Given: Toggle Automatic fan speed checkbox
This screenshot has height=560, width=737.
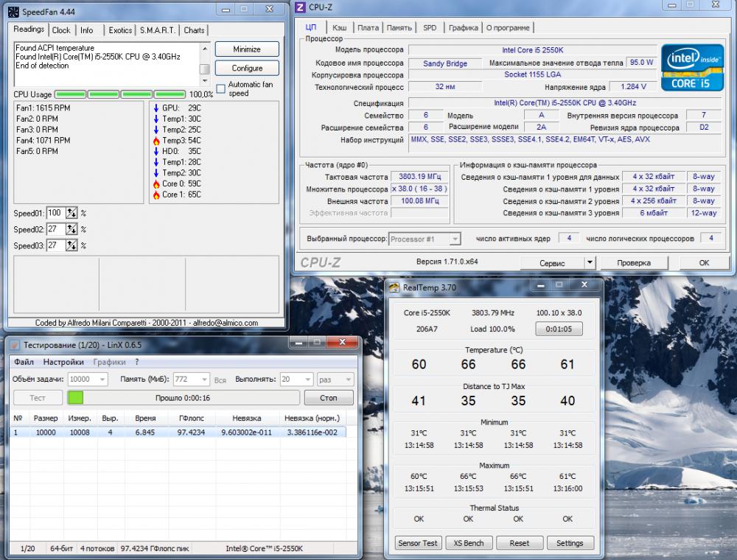Looking at the screenshot, I should click(220, 89).
